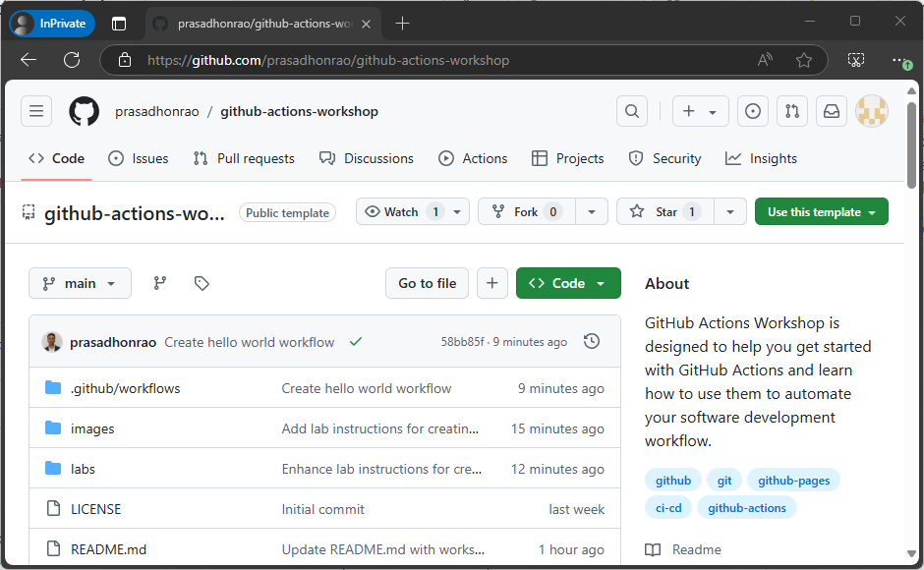Image resolution: width=924 pixels, height=570 pixels.
Task: Open the green Code clone dropdown
Action: click(568, 284)
